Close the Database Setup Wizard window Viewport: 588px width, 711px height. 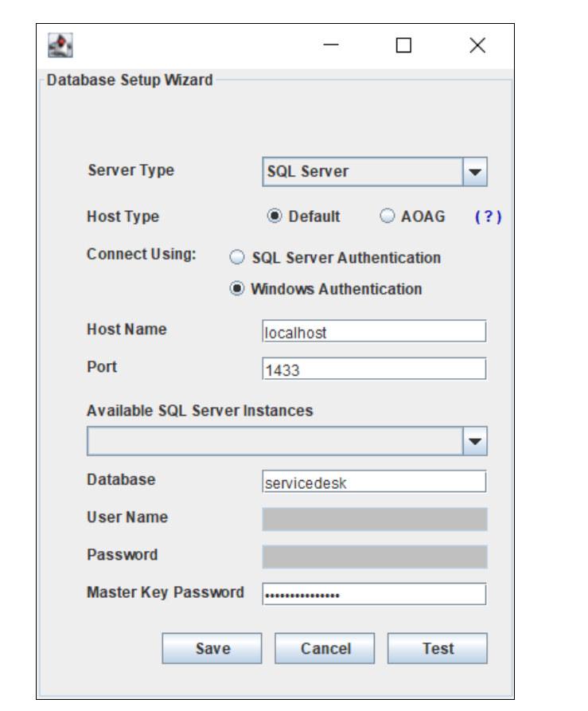tap(477, 45)
